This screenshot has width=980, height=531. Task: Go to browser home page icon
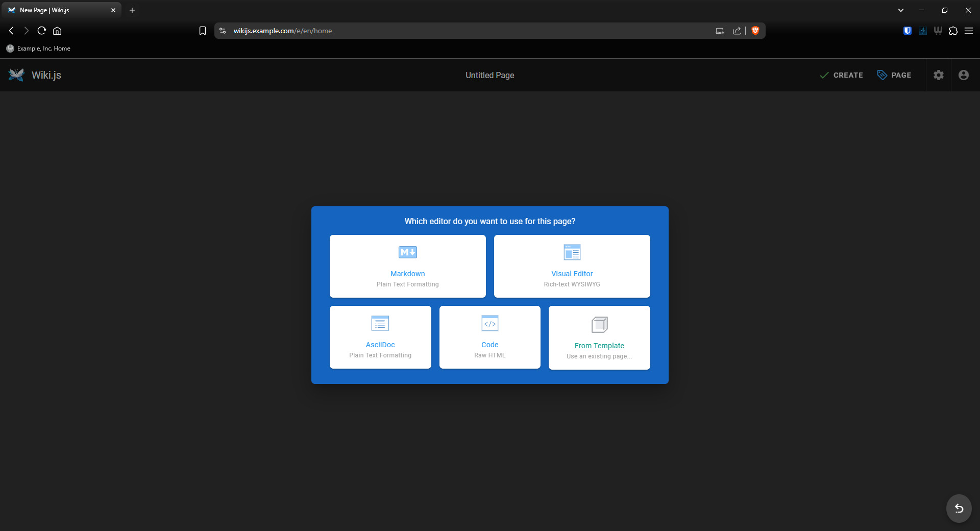tap(57, 31)
